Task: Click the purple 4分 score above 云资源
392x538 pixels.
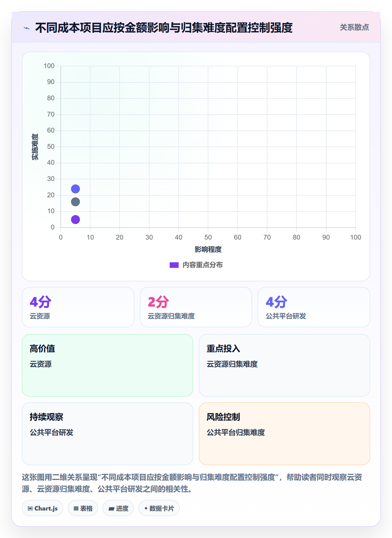Action: pyautogui.click(x=41, y=302)
